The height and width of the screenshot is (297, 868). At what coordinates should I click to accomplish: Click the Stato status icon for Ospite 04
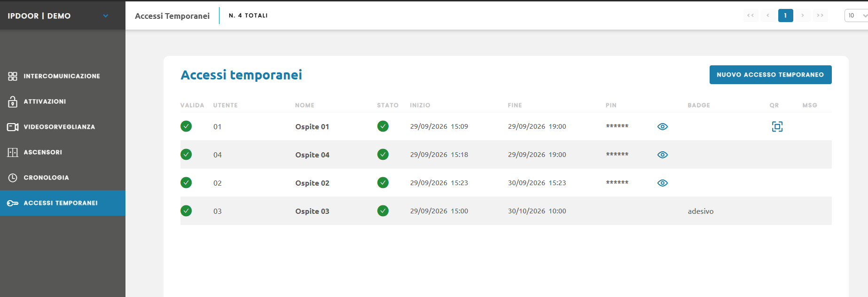click(x=383, y=155)
